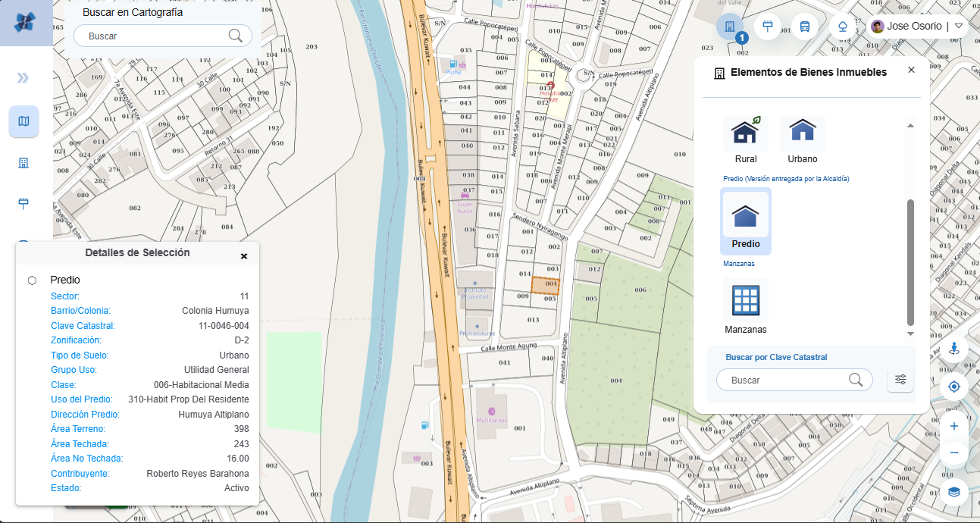The width and height of the screenshot is (980, 523).
Task: Toggle the Predio layer element
Action: pyautogui.click(x=746, y=221)
